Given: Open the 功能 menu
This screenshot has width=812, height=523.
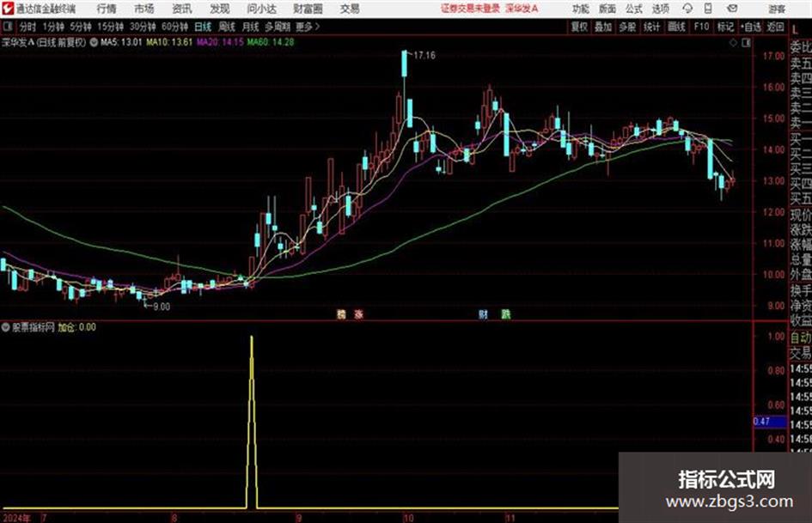Looking at the screenshot, I should tap(581, 9).
